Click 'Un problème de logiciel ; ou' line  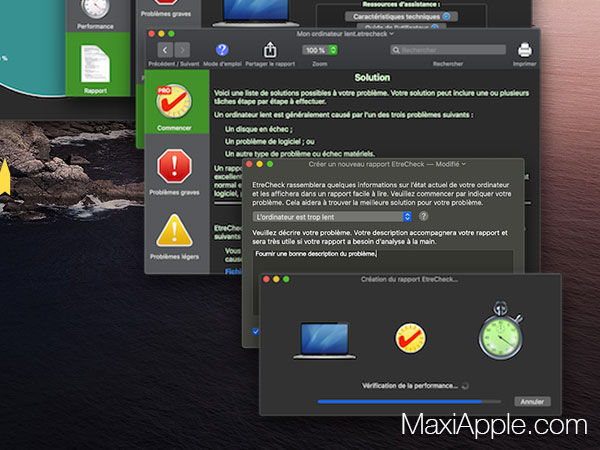click(x=270, y=142)
